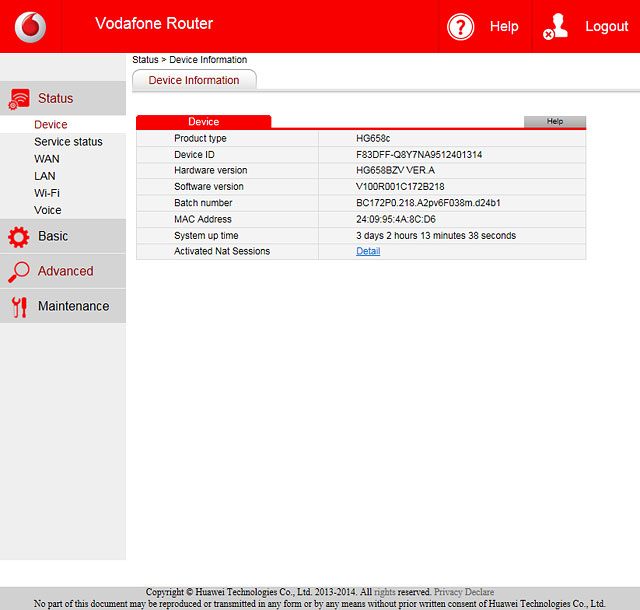The image size is (640, 610).
Task: Click the Vodafone logo icon
Action: coord(30,26)
